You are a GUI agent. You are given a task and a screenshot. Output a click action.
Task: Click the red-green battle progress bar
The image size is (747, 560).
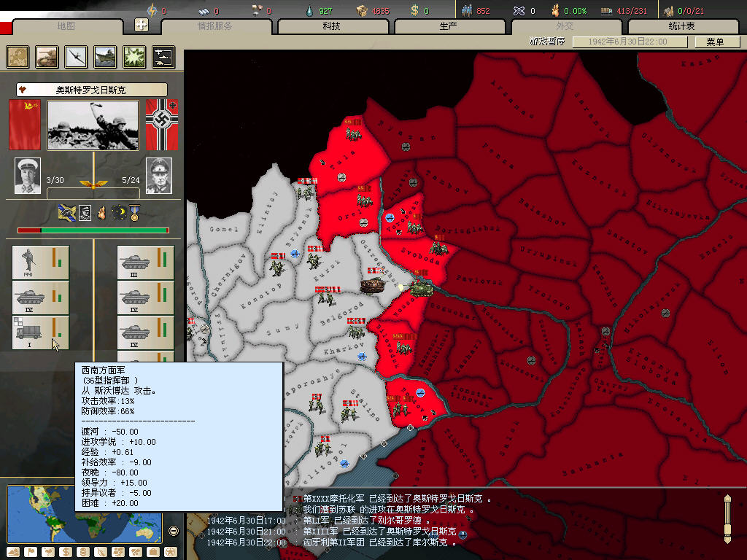(x=93, y=230)
